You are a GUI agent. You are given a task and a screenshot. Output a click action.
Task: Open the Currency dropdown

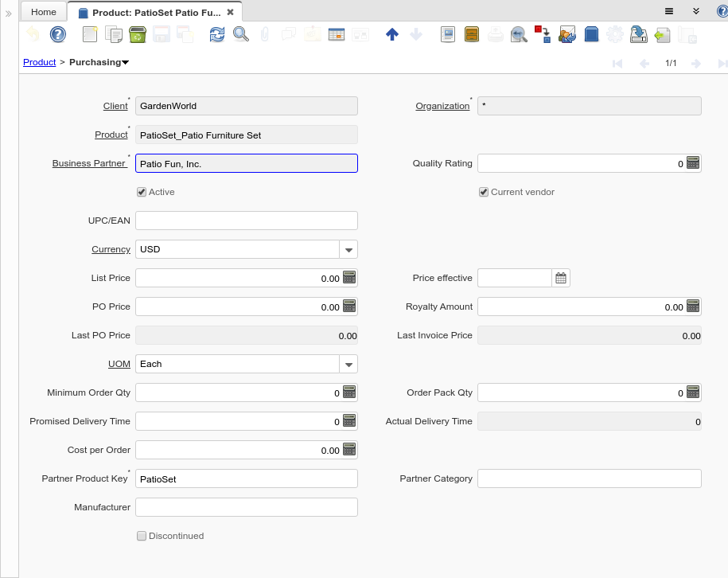coord(348,250)
